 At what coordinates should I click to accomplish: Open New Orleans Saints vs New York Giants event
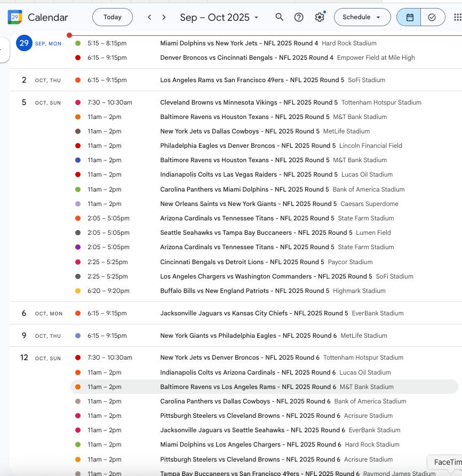(264, 204)
